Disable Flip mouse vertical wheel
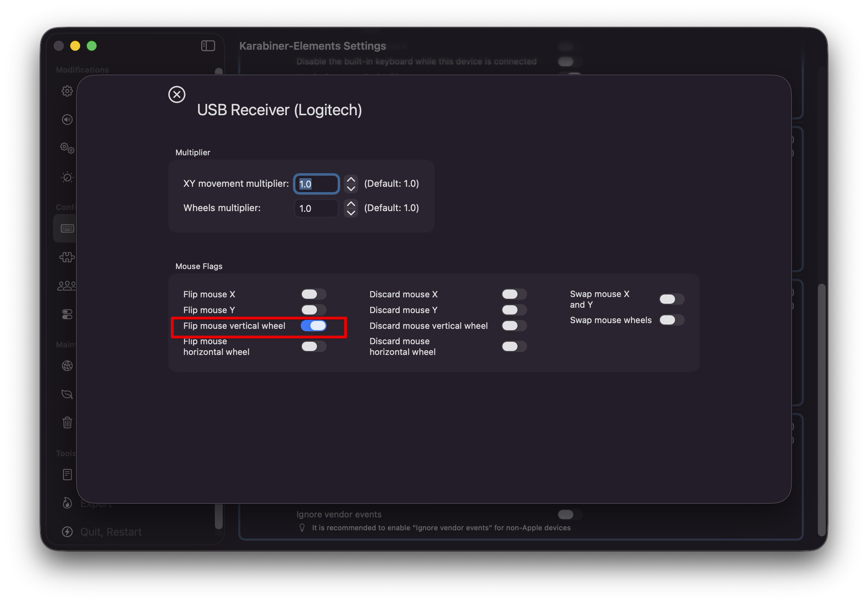Viewport: 868px width, 604px height. pyautogui.click(x=313, y=326)
